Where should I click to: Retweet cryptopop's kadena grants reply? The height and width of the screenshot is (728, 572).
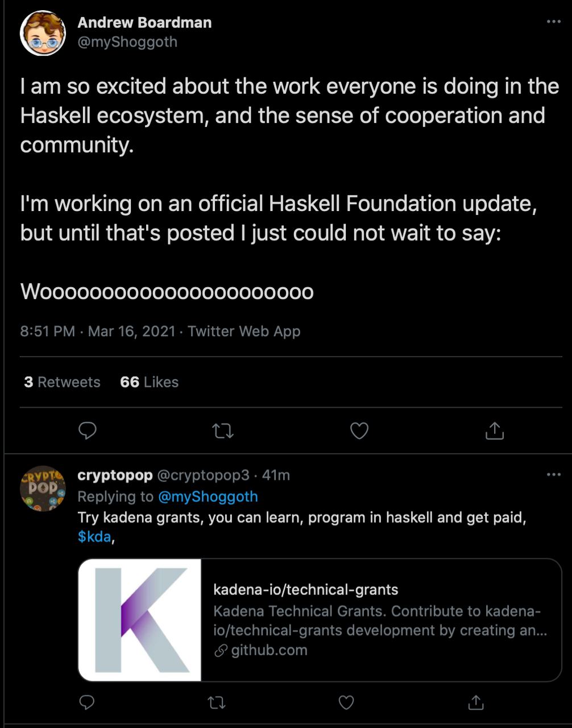pos(217,703)
